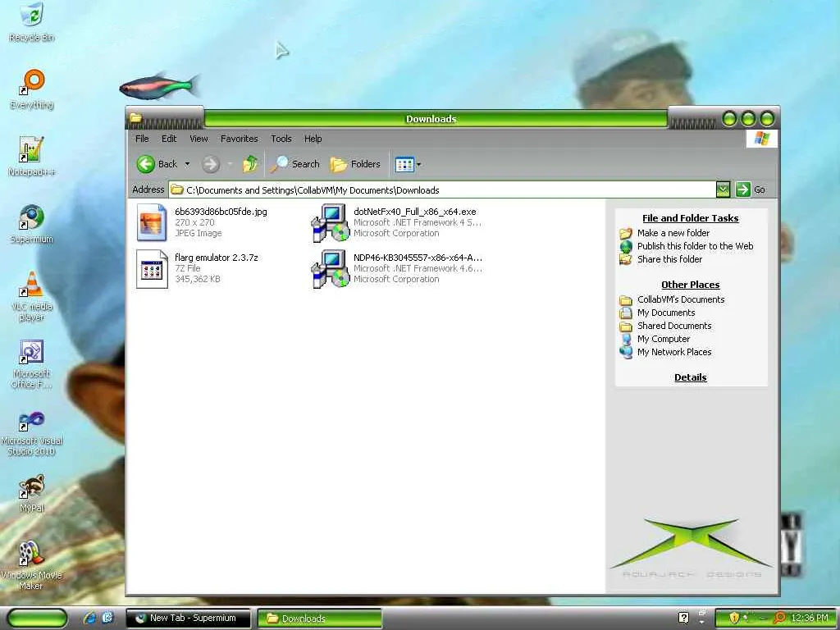
Task: Select the dotNetFx40_Full_x86_x64.exe installer icon
Action: (x=331, y=222)
